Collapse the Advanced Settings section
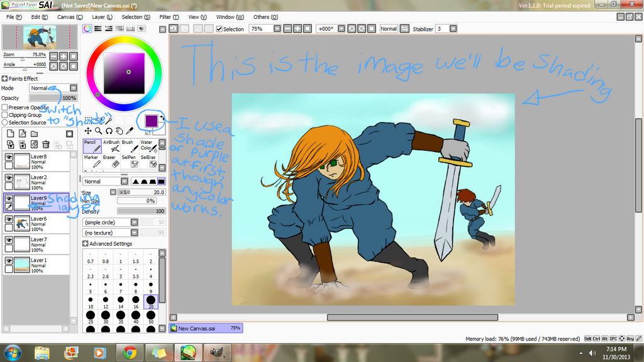 [86, 244]
